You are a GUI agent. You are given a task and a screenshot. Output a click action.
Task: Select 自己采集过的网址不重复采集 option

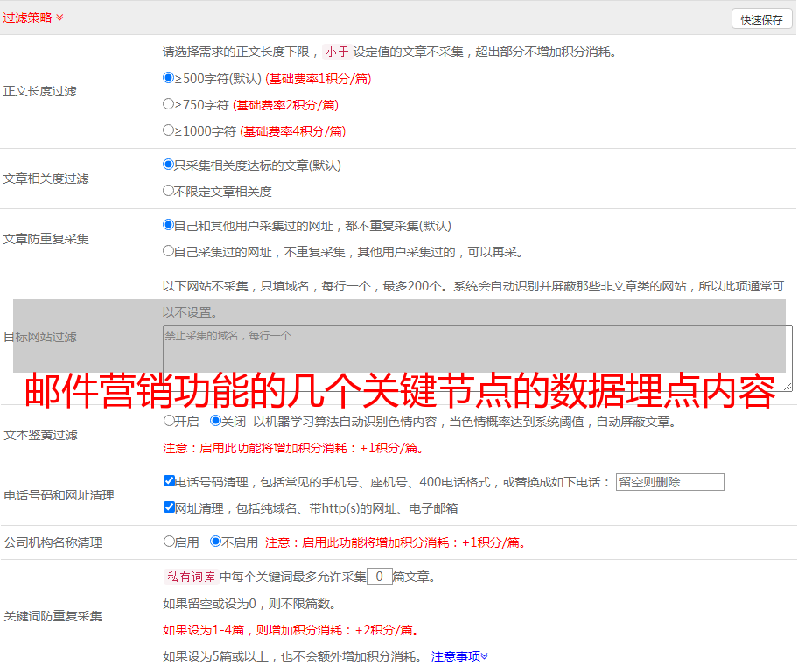point(169,251)
